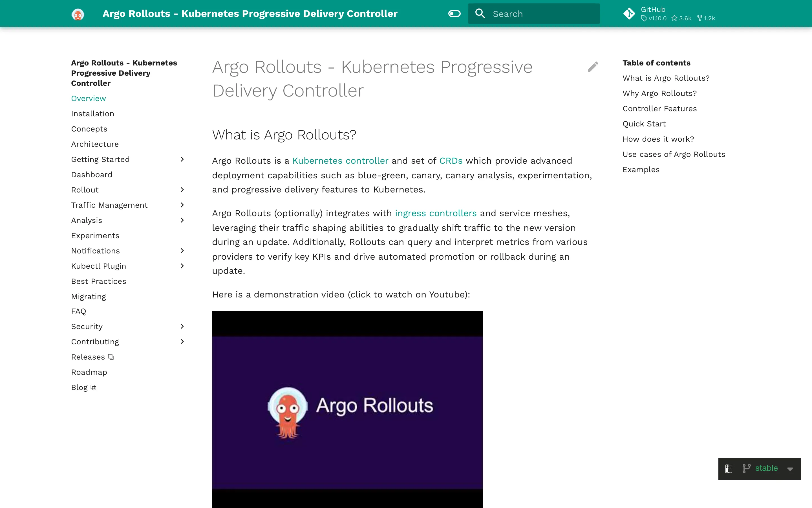This screenshot has width=812, height=508.
Task: Jump to Quick Start section
Action: (644, 124)
